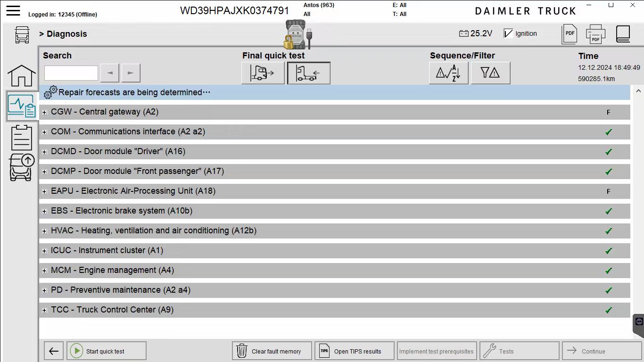The height and width of the screenshot is (362, 644).
Task: Open the hamburger main menu
Action: tap(13, 10)
